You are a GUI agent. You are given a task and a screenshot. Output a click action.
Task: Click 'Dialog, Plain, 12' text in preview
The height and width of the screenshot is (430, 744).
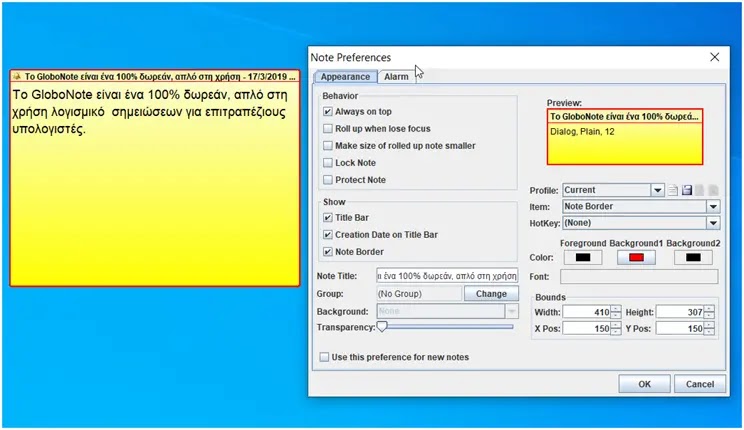pyautogui.click(x=582, y=131)
